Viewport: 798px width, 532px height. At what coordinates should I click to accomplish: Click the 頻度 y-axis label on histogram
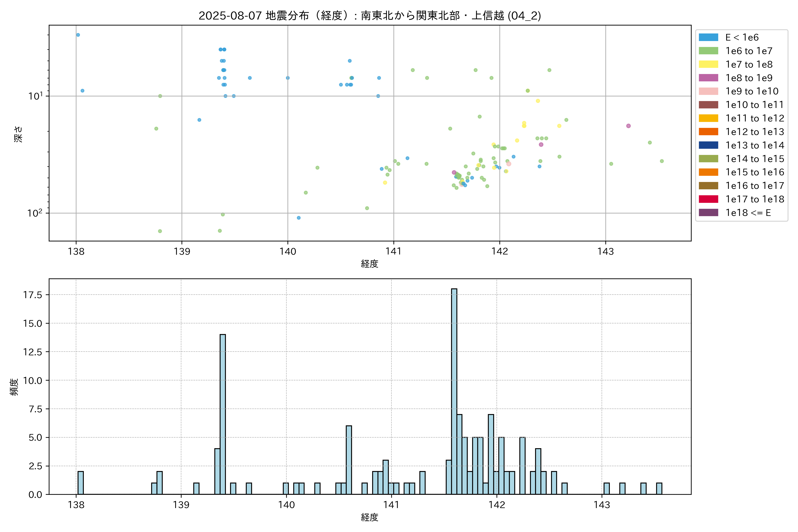point(14,387)
